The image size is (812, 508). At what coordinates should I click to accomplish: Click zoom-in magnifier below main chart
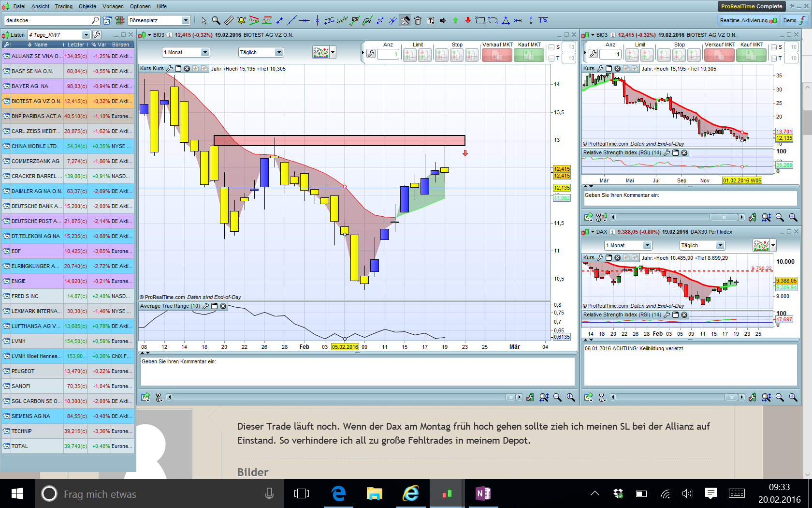pyautogui.click(x=571, y=397)
